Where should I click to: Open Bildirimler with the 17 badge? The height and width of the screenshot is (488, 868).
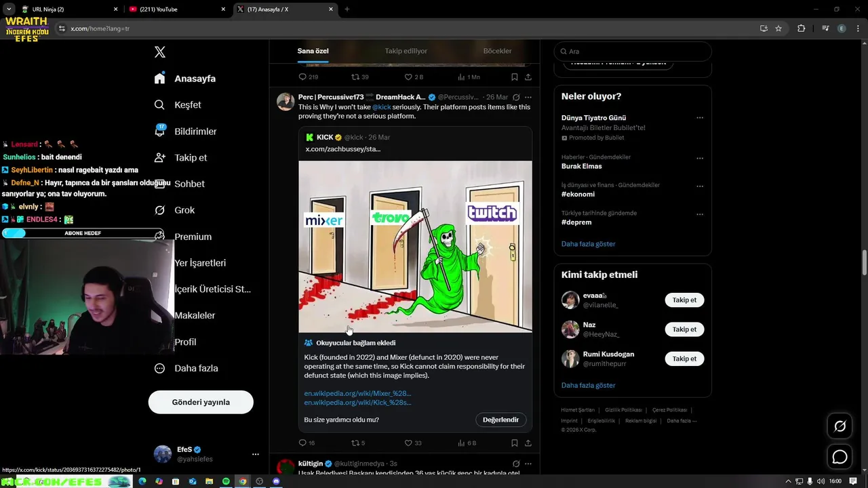click(x=185, y=131)
